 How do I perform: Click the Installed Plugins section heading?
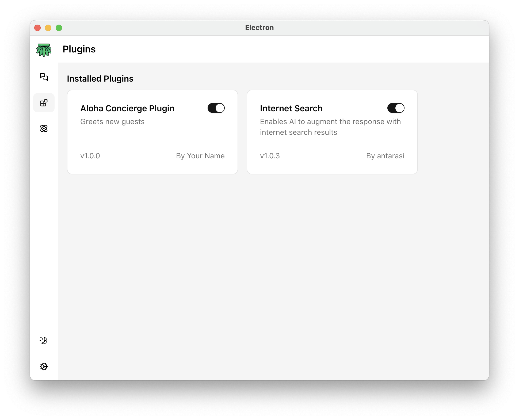tap(100, 79)
